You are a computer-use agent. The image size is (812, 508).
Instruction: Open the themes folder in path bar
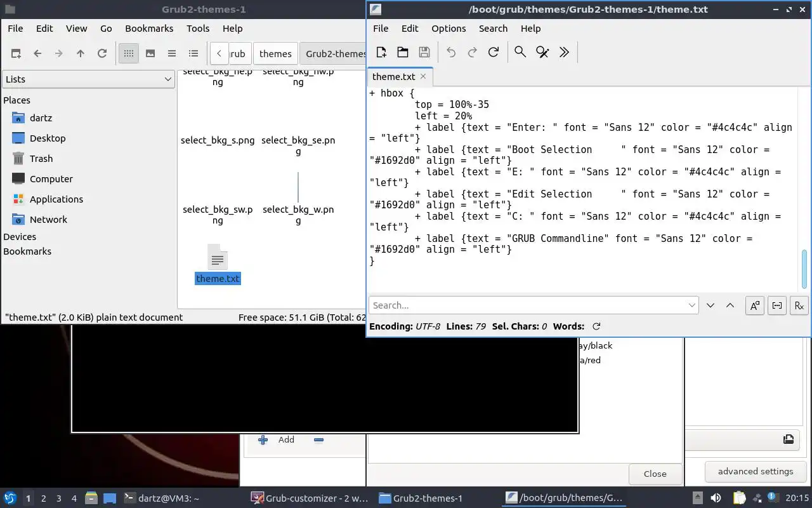tap(275, 54)
